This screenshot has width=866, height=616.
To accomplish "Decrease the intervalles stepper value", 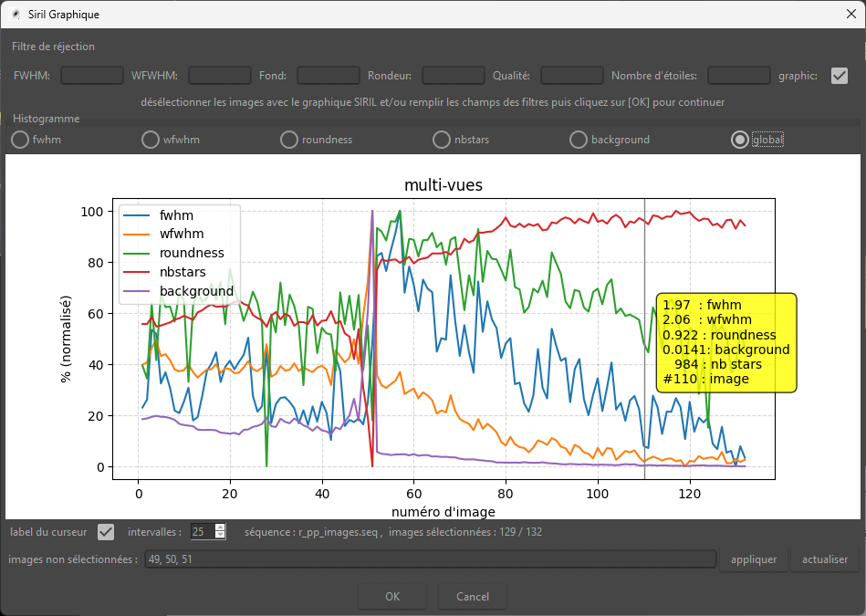I will point(220,536).
